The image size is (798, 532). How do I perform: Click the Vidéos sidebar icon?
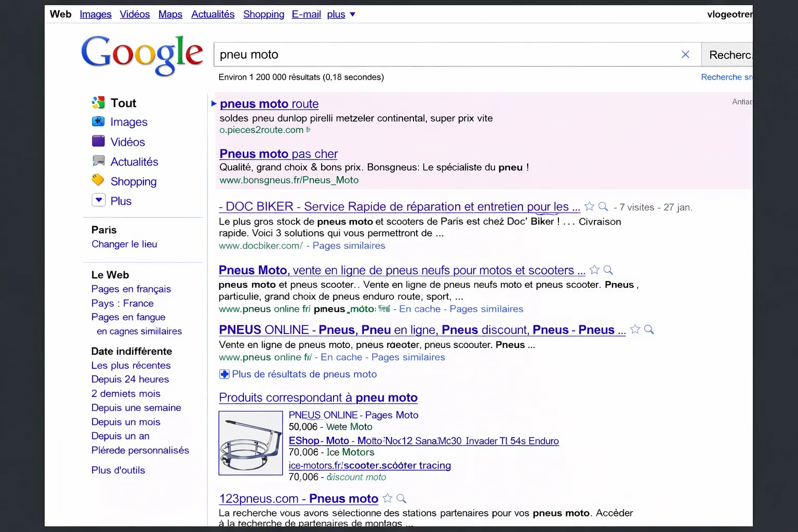[x=98, y=141]
